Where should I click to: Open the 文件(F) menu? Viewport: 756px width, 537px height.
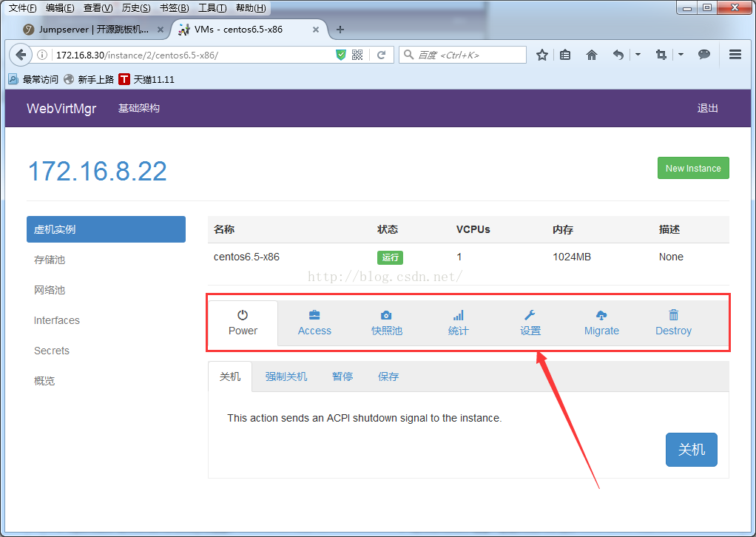tap(22, 8)
